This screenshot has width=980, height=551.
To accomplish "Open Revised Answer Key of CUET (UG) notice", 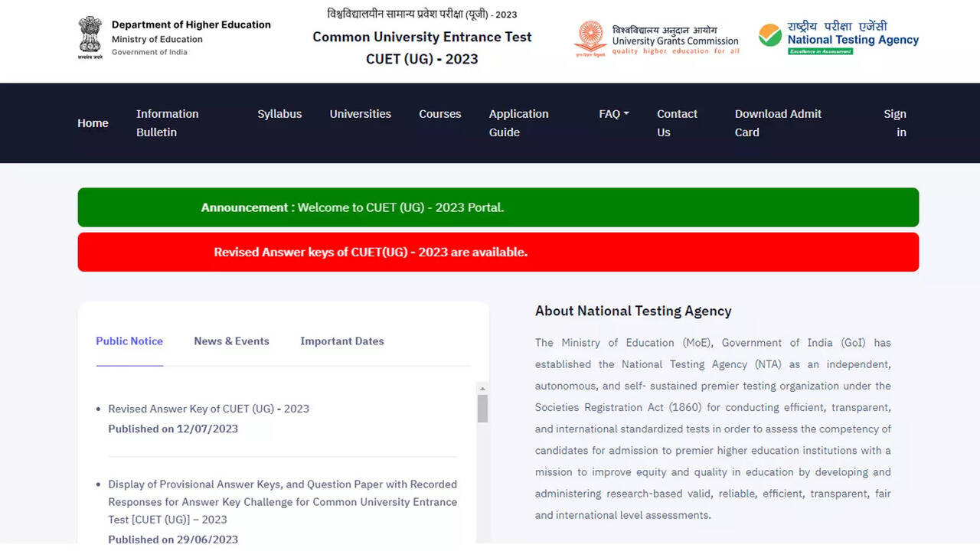I will (x=208, y=409).
